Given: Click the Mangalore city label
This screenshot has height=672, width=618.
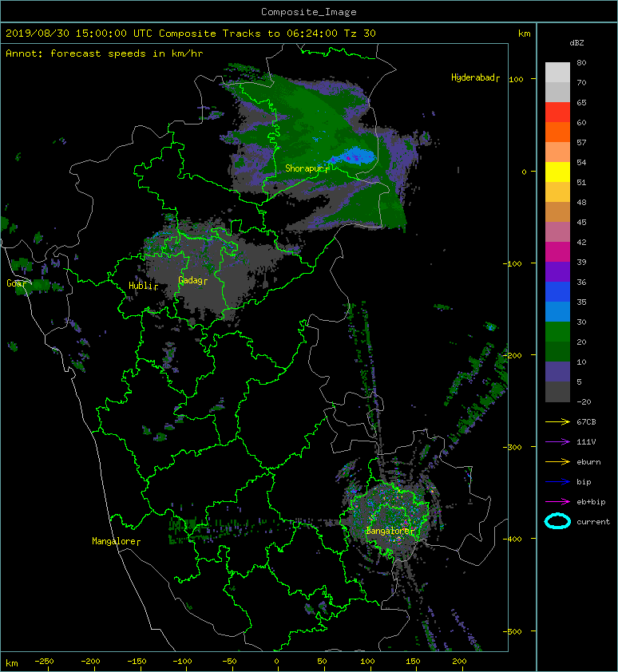Looking at the screenshot, I should (115, 541).
